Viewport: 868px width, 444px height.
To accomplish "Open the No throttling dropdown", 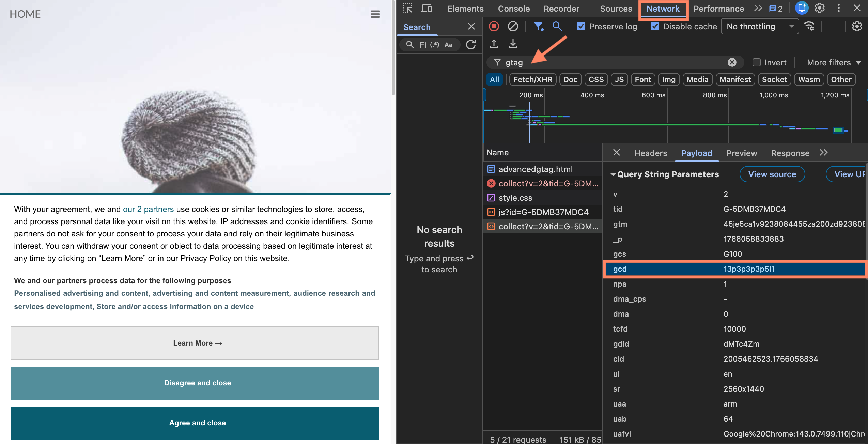I will coord(760,26).
